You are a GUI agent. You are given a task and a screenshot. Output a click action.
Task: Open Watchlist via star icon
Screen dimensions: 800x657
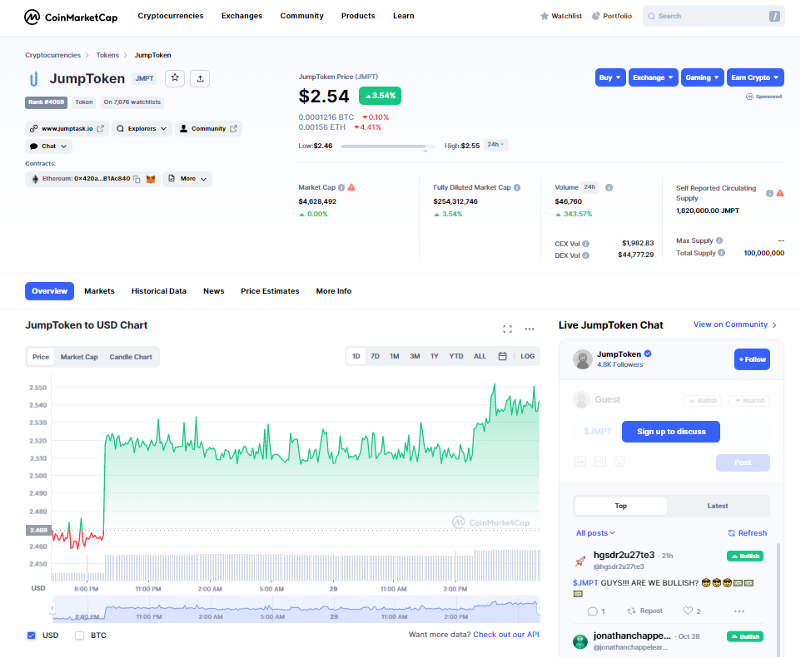pyautogui.click(x=560, y=16)
